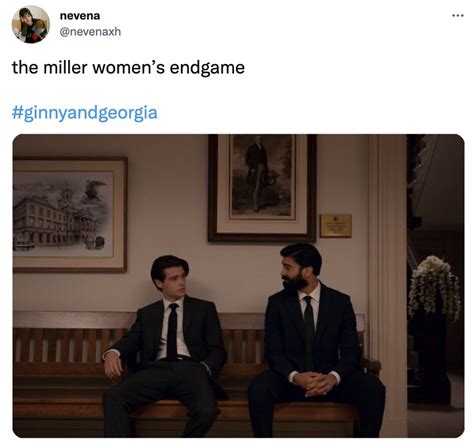This screenshot has width=474, height=444.
Task: Open the display name "nevena"
Action: pos(80,16)
